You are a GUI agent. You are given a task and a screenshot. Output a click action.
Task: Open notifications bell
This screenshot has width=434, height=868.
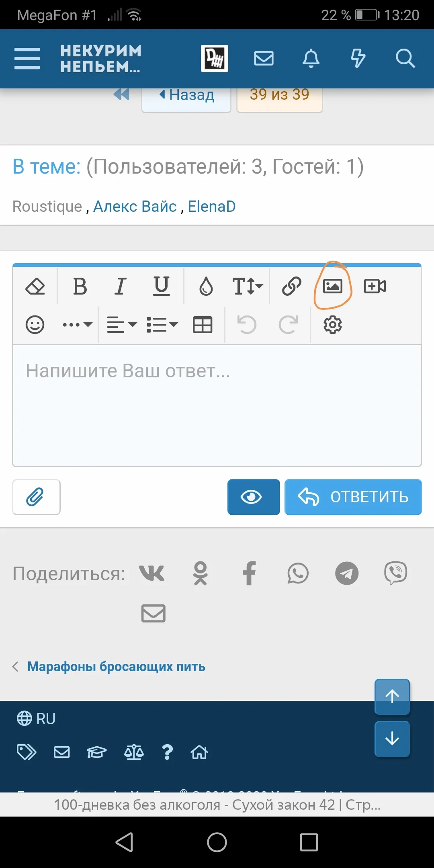click(x=311, y=59)
